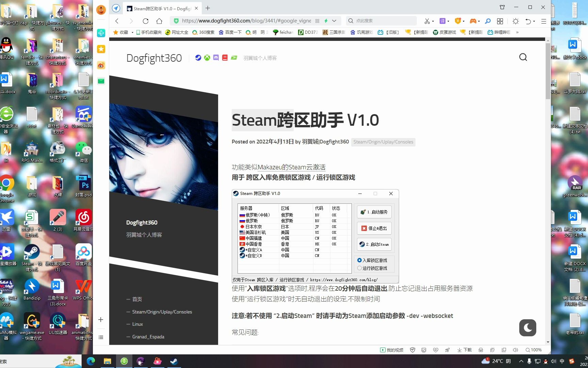Open a new browser tab
The height and width of the screenshot is (368, 588).
coord(208,8)
